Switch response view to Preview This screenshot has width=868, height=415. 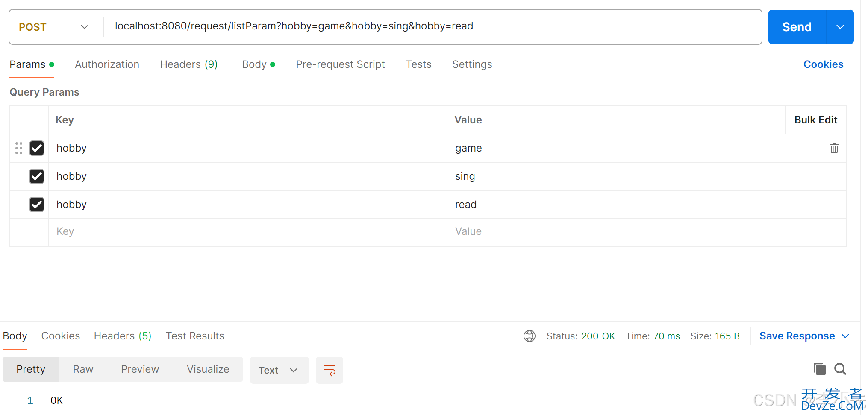point(140,369)
